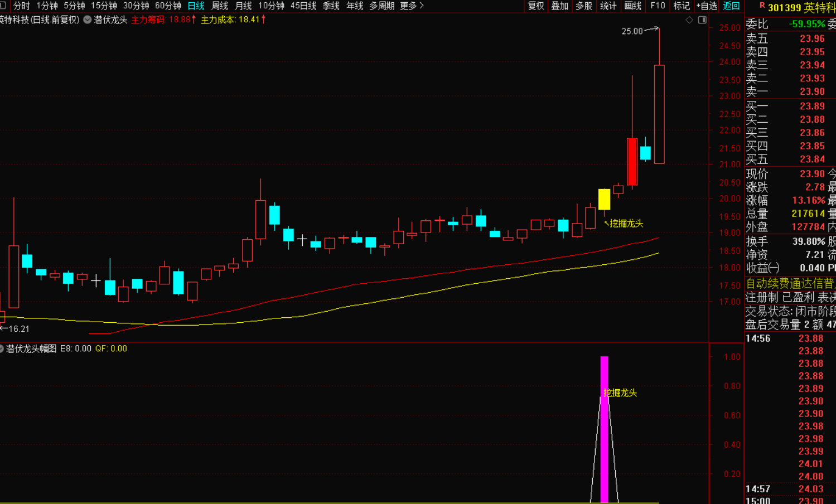Add stock via +自选 button
836x504 pixels.
coord(706,6)
